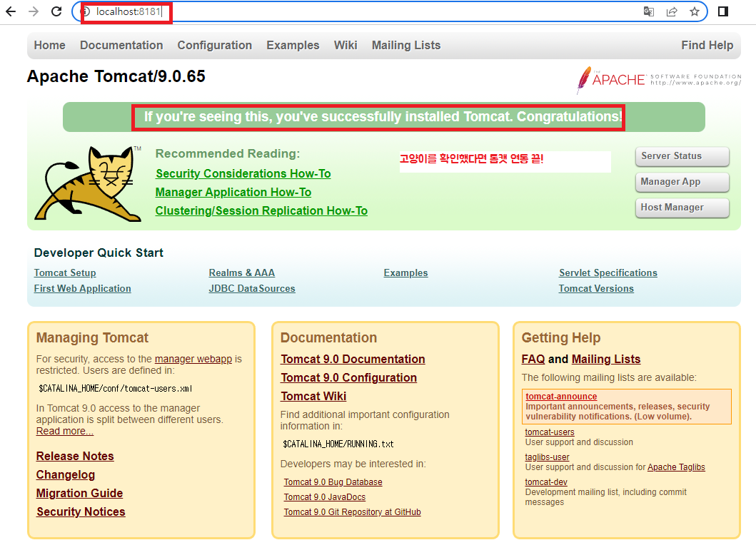Open the Release Notes link

(75, 456)
